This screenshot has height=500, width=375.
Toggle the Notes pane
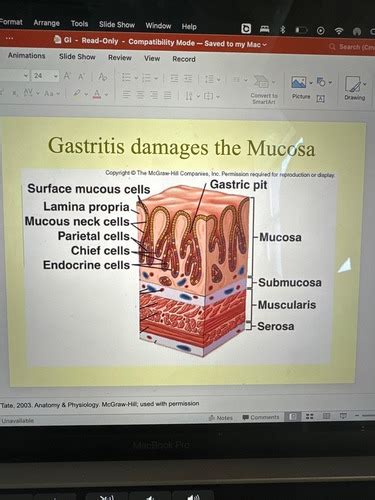click(220, 417)
